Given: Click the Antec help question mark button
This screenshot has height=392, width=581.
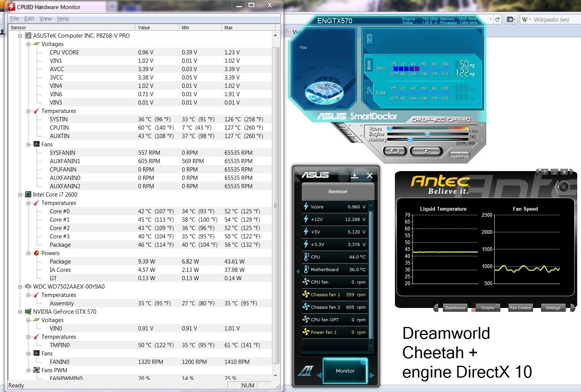Looking at the screenshot, I should coord(545,172).
